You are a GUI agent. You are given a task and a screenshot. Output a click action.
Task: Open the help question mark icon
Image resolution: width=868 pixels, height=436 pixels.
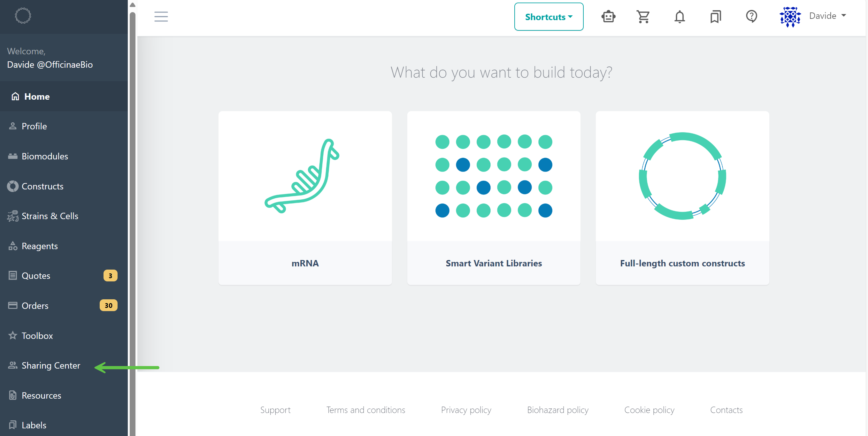[x=751, y=16]
